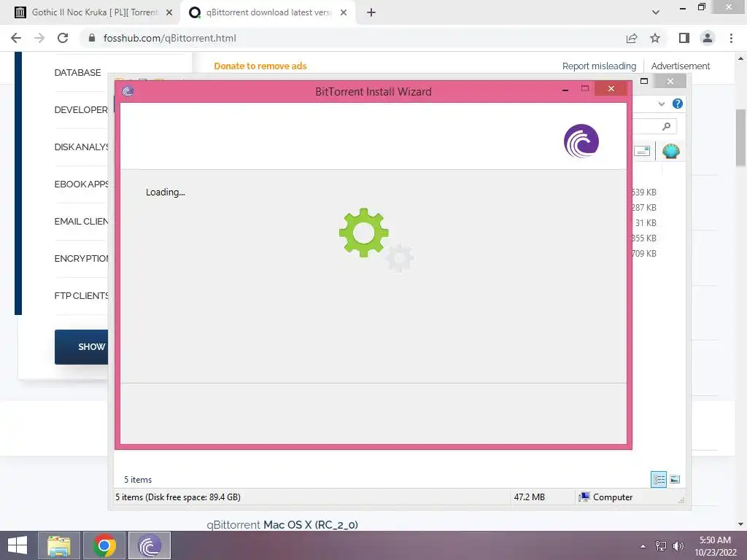This screenshot has height=560, width=747.
Task: Select the 31 KB file size entry
Action: point(646,223)
